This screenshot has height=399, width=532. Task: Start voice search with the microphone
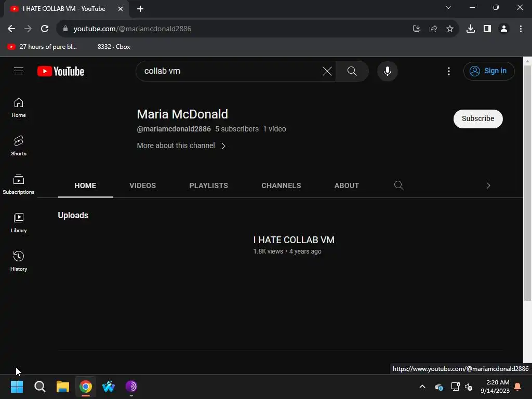click(387, 71)
